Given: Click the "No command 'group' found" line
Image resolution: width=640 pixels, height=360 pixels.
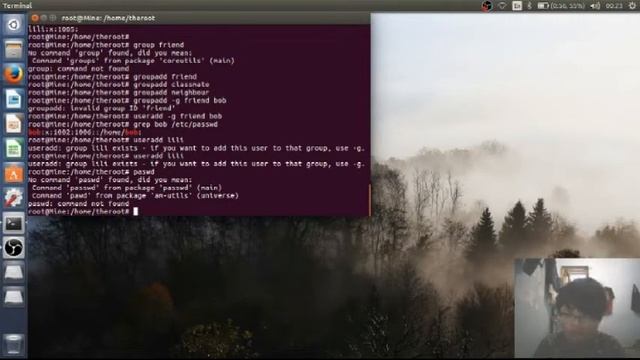Looking at the screenshot, I should (110, 53).
